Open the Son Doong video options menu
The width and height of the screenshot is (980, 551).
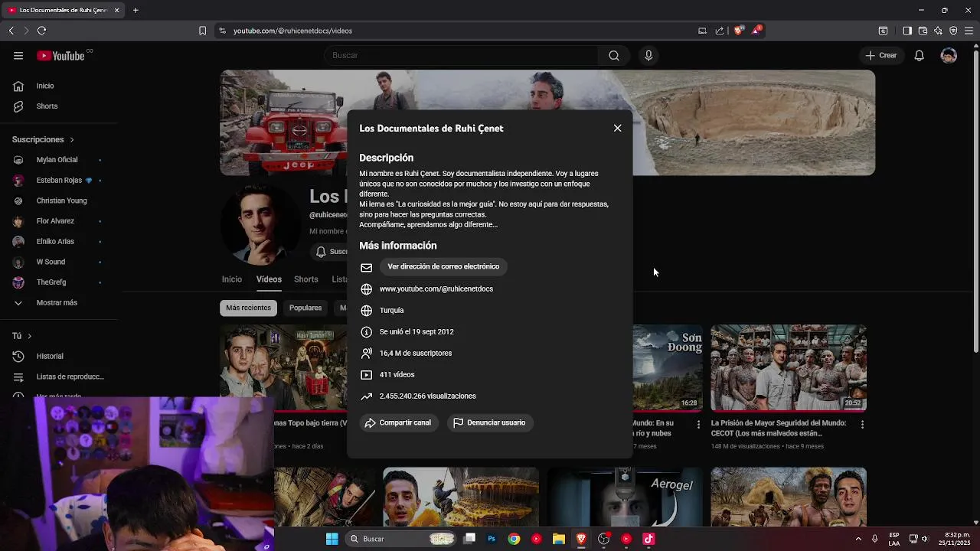tap(698, 424)
